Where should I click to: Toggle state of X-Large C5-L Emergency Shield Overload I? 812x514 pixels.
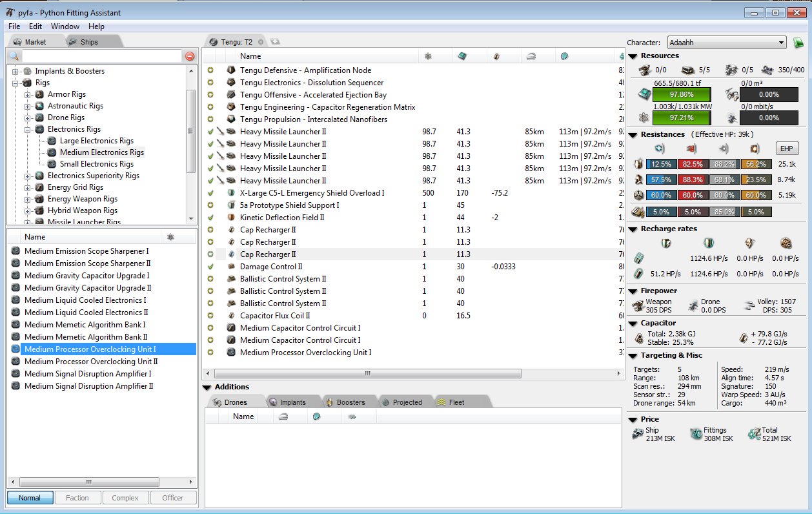pos(210,193)
